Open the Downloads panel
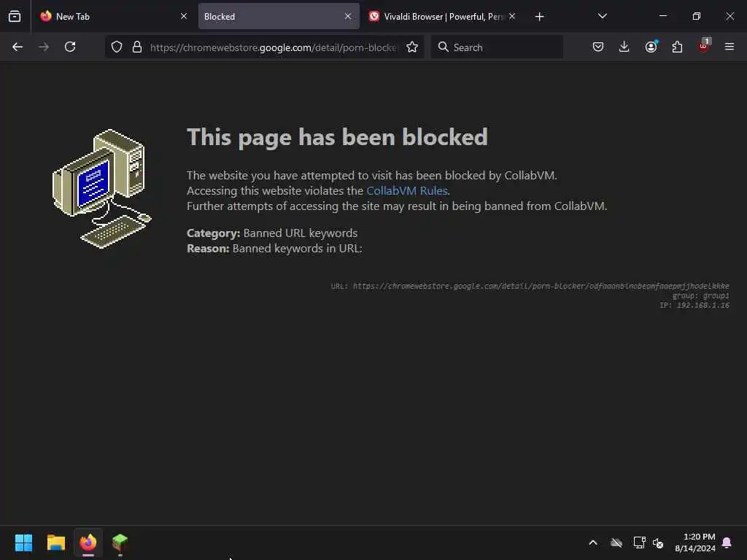 click(x=624, y=47)
